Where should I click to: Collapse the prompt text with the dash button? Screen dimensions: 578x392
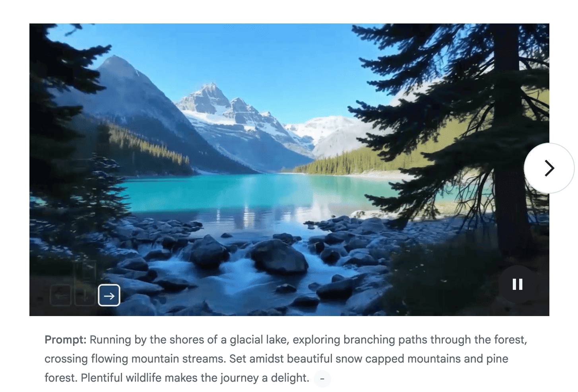322,378
